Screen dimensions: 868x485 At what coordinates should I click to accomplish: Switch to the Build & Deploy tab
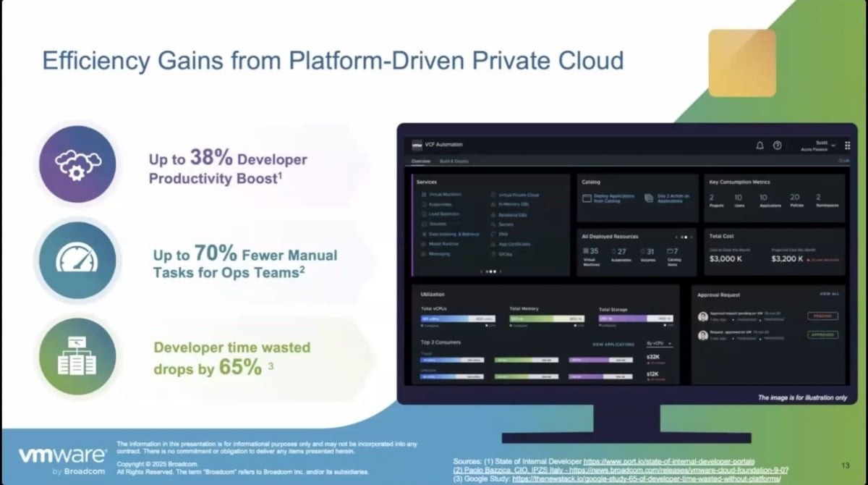(x=454, y=161)
